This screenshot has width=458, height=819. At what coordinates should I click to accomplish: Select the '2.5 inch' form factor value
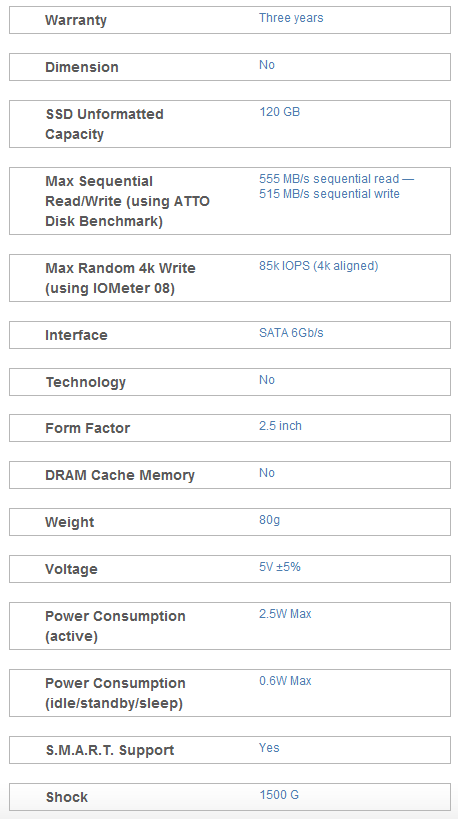coord(280,426)
